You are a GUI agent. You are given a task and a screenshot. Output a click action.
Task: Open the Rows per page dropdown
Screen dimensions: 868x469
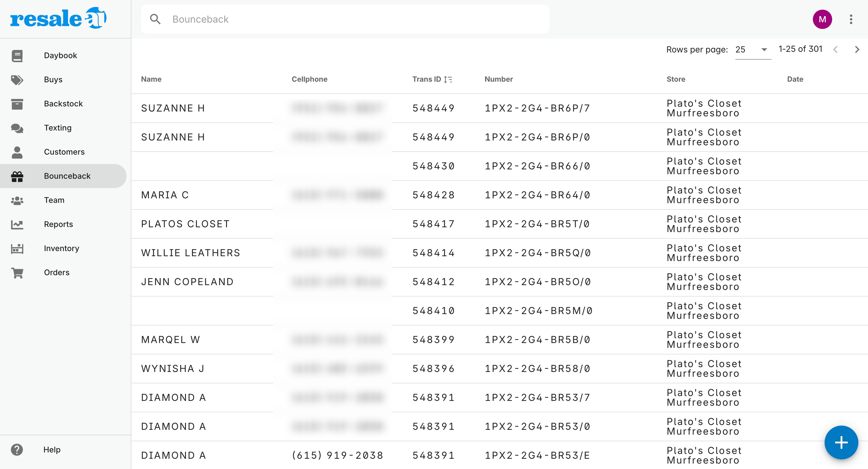tap(753, 50)
